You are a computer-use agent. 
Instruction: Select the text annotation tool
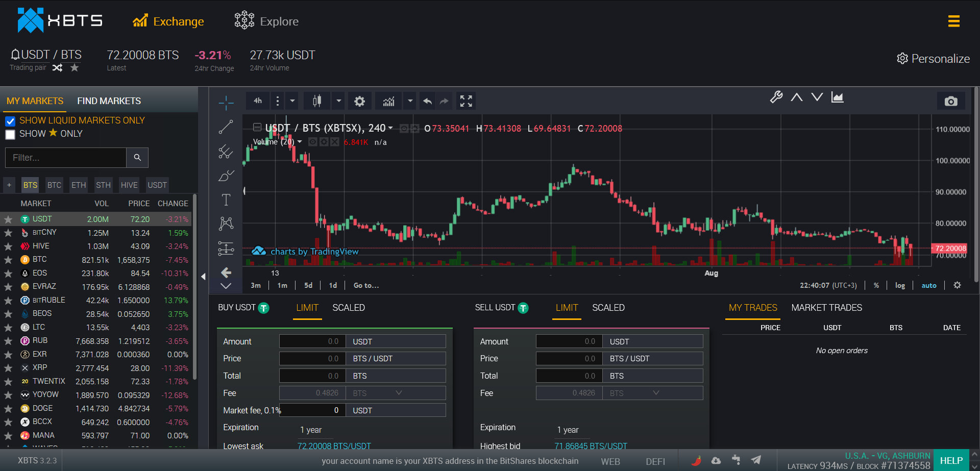[x=226, y=200]
